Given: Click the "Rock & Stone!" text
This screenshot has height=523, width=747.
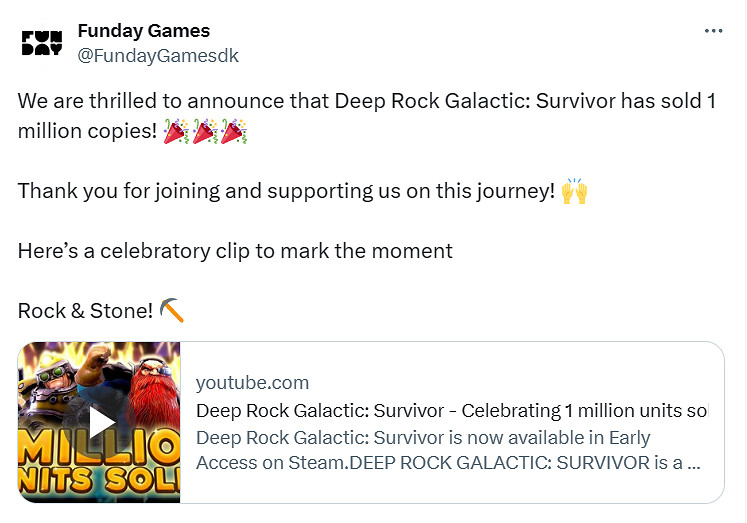Looking at the screenshot, I should tap(85, 311).
